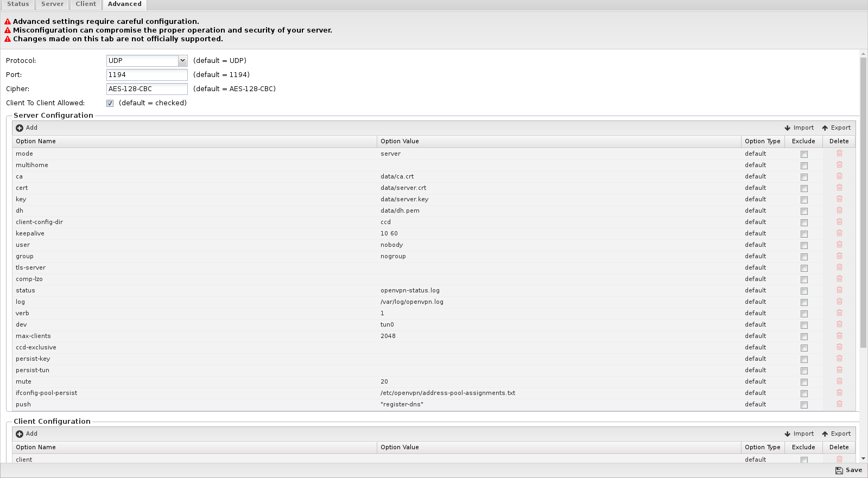Export server configuration options
868x478 pixels.
point(836,128)
